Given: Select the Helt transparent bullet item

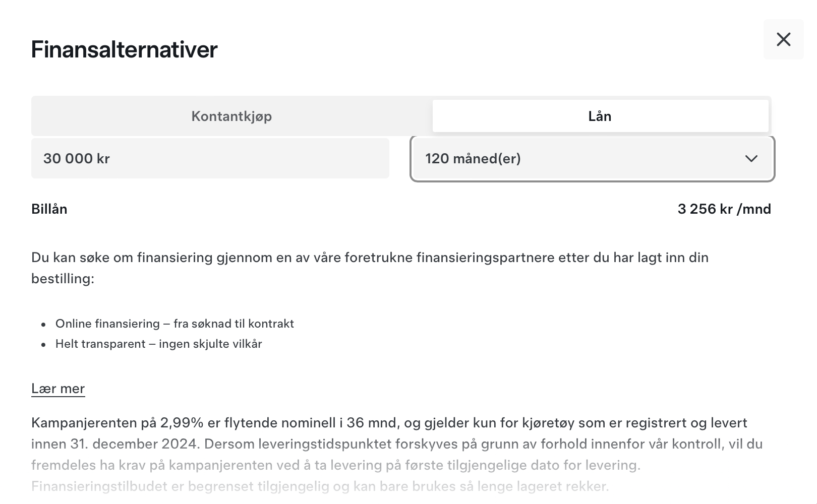Looking at the screenshot, I should [159, 344].
